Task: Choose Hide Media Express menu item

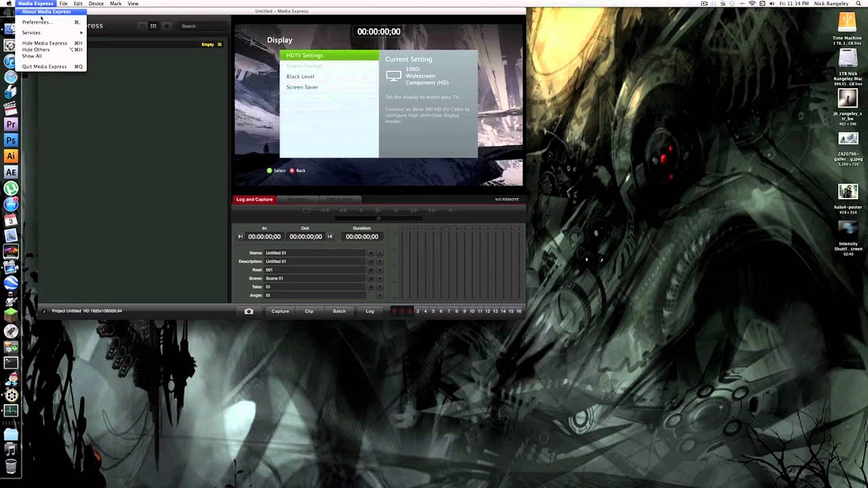Action: coord(52,43)
